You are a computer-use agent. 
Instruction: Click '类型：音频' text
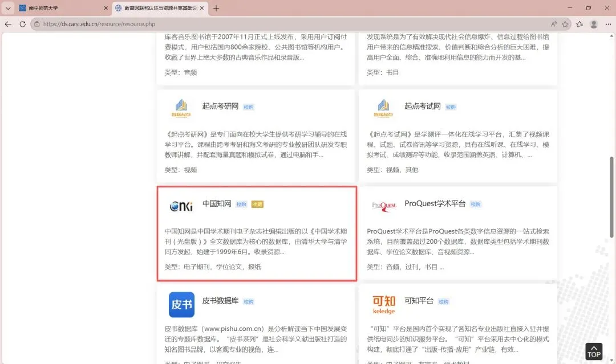coord(181,72)
